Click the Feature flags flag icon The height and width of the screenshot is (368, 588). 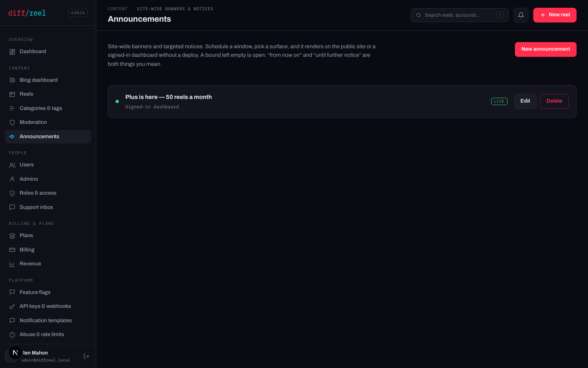[12, 292]
